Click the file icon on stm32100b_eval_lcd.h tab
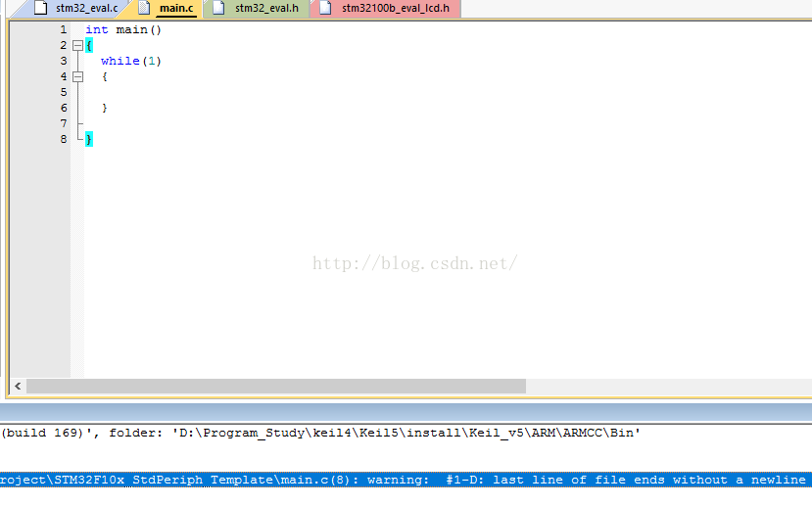This screenshot has height=506, width=812. (x=325, y=8)
